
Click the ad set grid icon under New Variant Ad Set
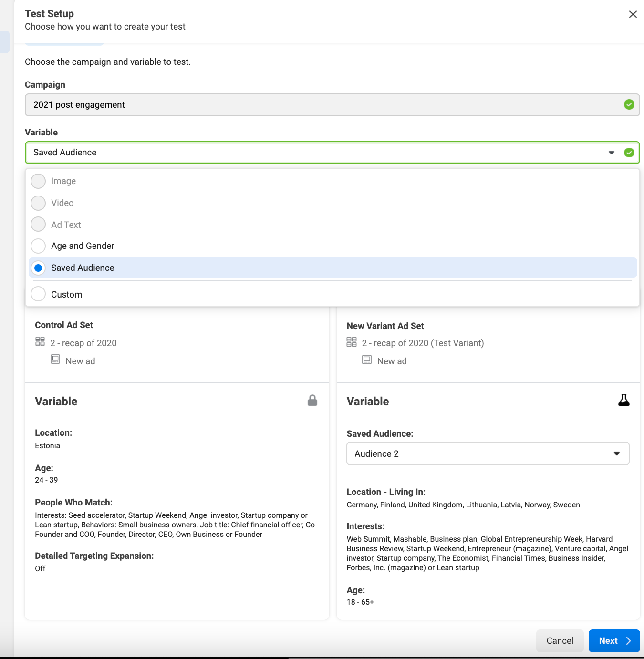[352, 342]
